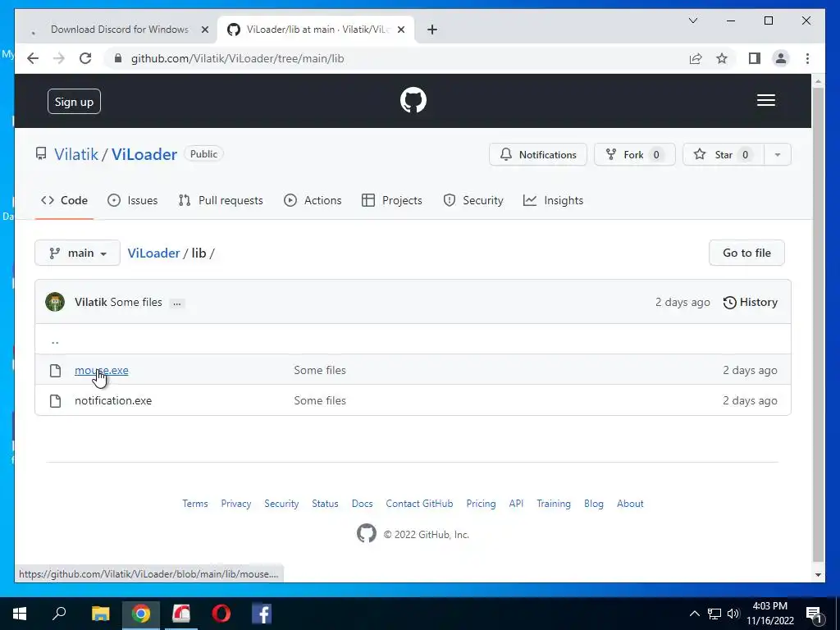Click Some files commit for mouse.exe row
The image size is (840, 630).
tap(320, 370)
